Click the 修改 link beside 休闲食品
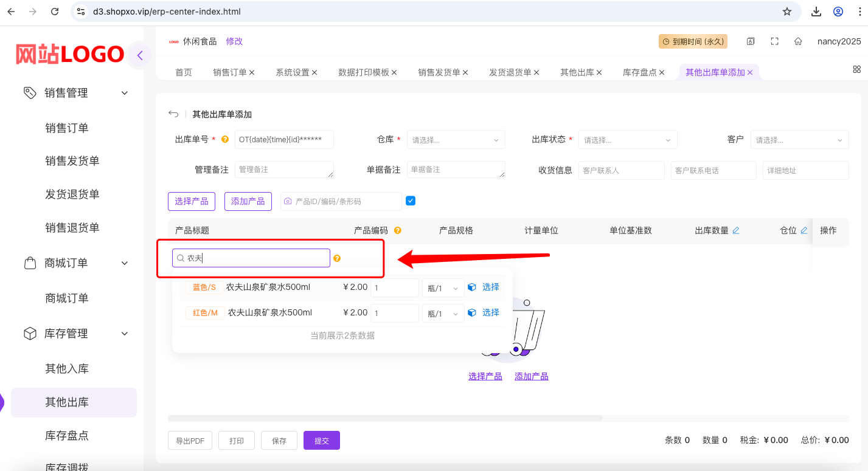Screen dimensions: 868x471 tap(234, 41)
